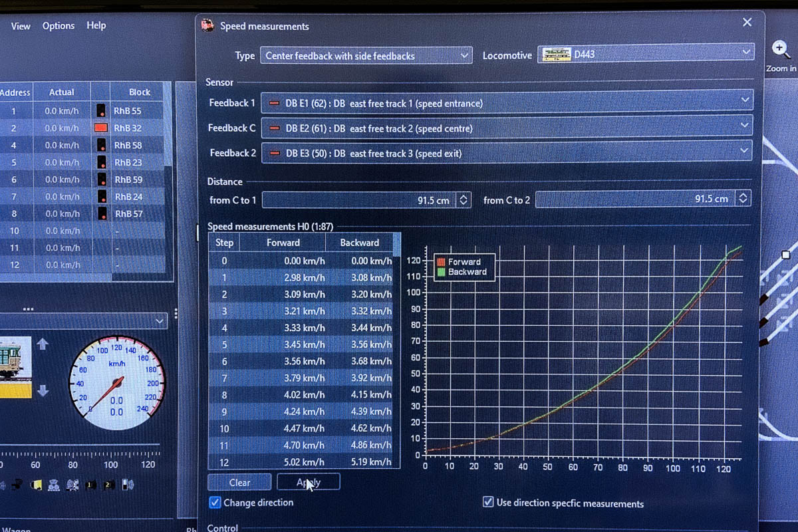Screen dimensions: 798x532
Task: Click the 'from C to 1' distance stepper
Action: tap(464, 199)
